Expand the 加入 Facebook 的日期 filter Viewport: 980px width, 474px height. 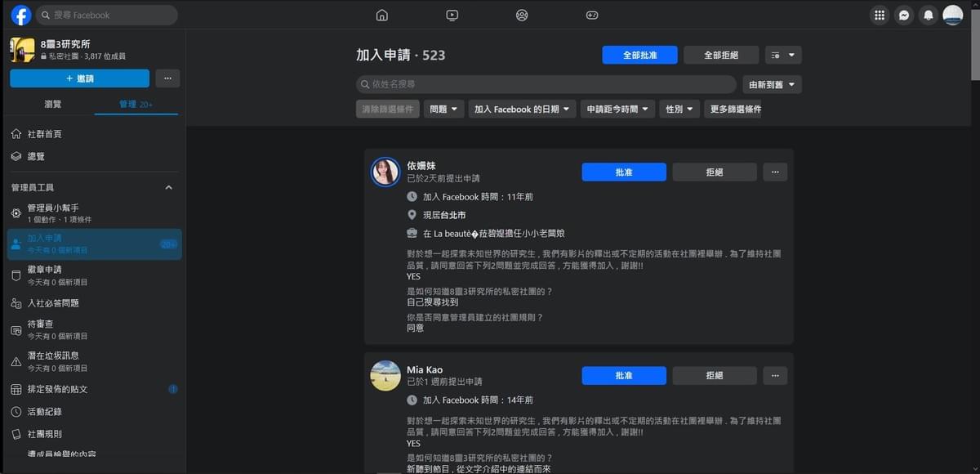coord(522,109)
